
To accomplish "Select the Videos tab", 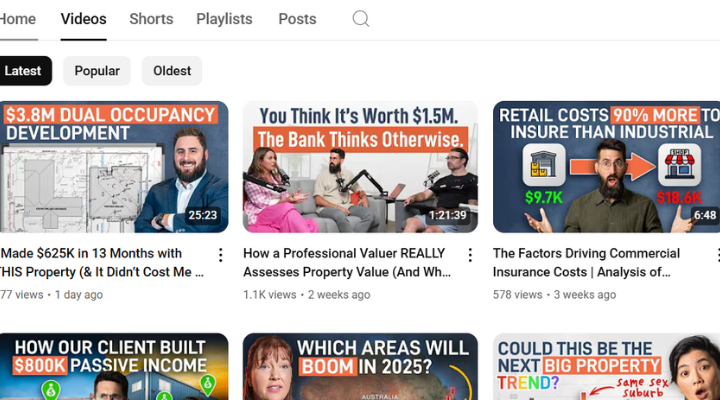I will (x=84, y=19).
